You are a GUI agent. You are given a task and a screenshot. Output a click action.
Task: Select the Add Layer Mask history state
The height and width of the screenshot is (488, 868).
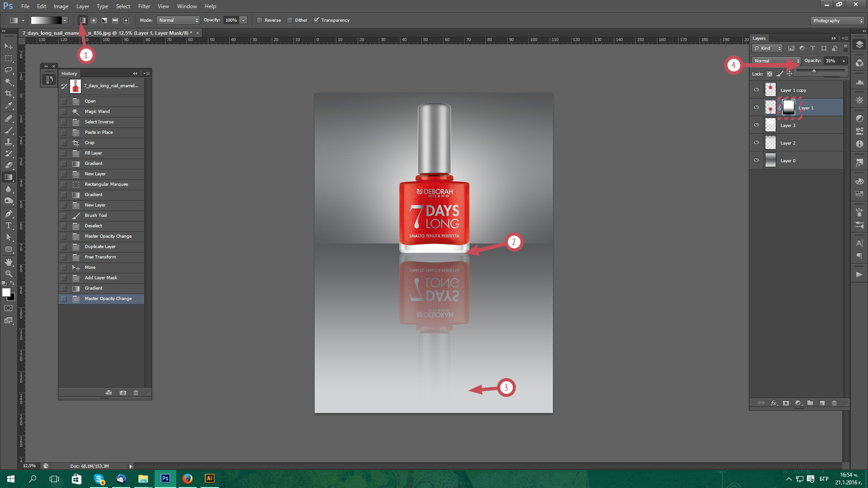pos(102,278)
